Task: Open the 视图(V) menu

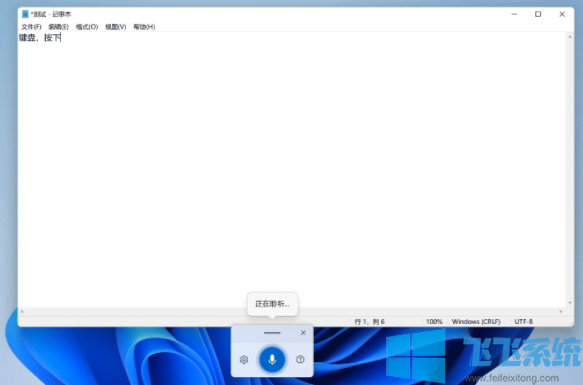Action: click(116, 27)
